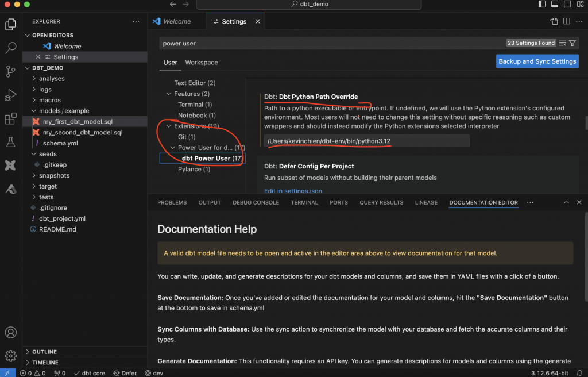The image size is (588, 377).
Task: Toggle the secondary sidebar layout icon
Action: click(x=567, y=4)
